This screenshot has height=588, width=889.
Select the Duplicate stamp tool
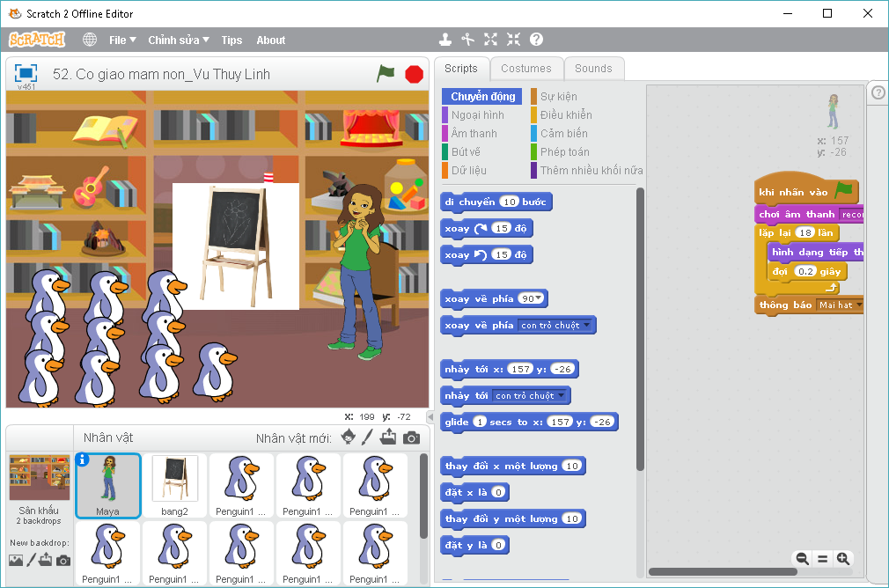pos(446,40)
